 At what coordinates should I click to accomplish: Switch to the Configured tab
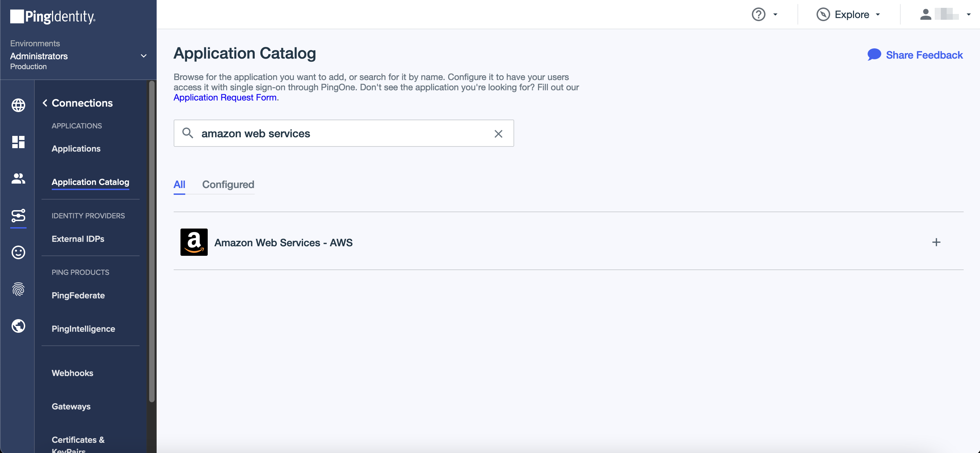[228, 185]
